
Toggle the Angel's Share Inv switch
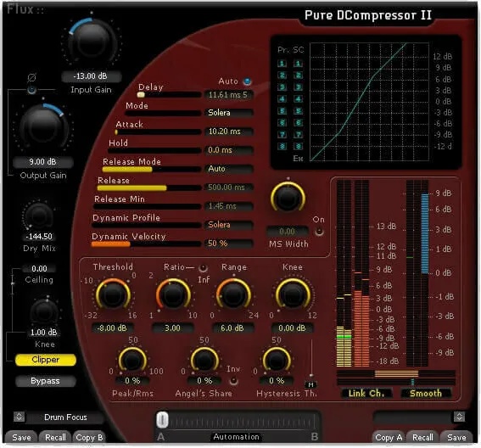233,381
